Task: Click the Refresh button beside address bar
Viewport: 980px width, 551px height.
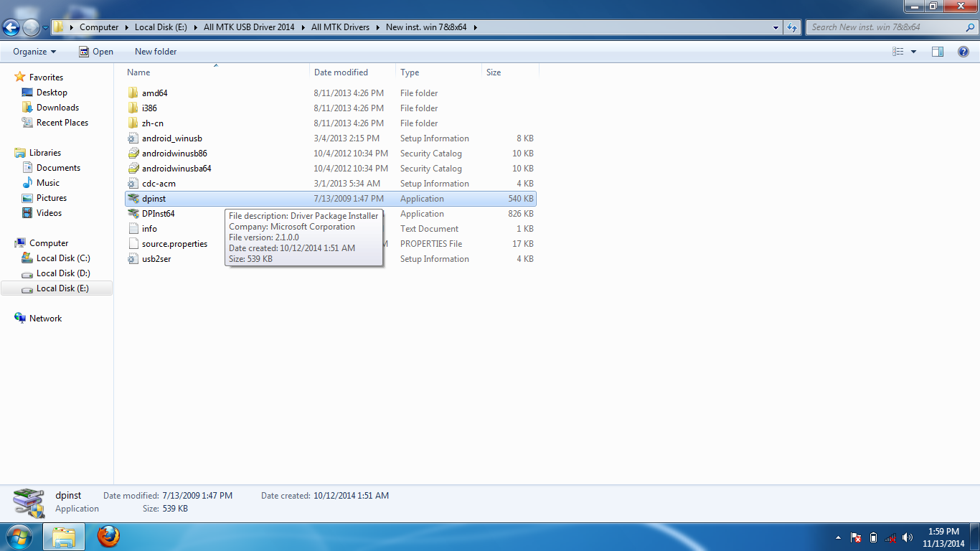Action: [792, 27]
